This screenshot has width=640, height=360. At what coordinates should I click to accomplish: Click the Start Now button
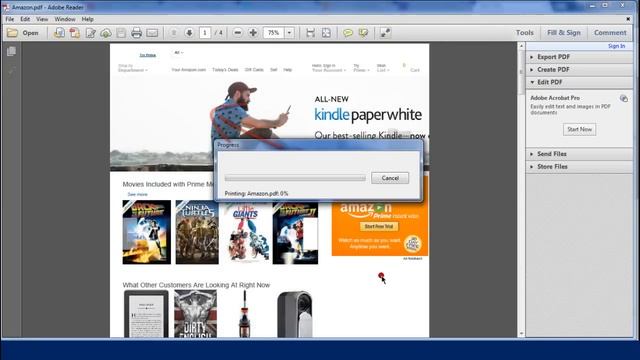tap(579, 129)
